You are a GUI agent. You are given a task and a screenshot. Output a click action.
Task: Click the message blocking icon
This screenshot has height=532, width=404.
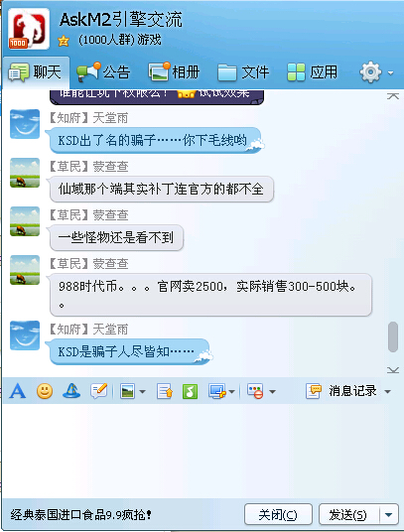coord(255,391)
